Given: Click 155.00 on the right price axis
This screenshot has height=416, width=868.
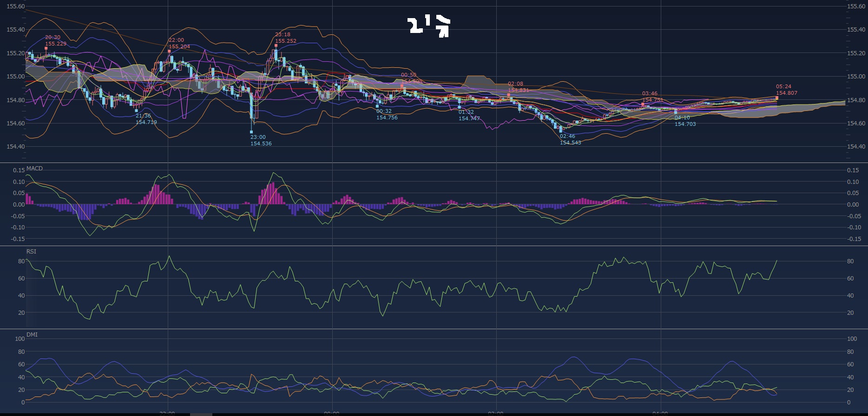Looking at the screenshot, I should pyautogui.click(x=856, y=76).
